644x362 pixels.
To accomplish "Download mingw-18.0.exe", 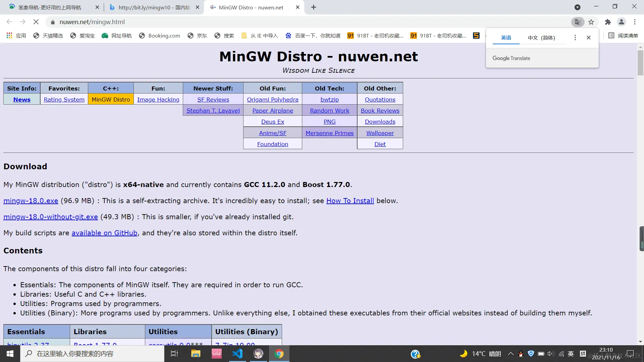I will pyautogui.click(x=31, y=200).
